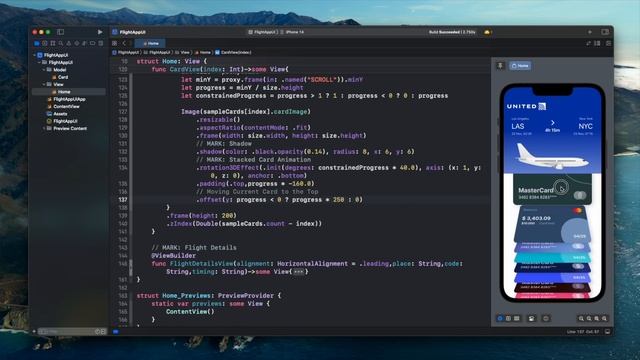Image resolution: width=640 pixels, height=360 pixels.
Task: Add an editor on the right
Action: (x=608, y=43)
